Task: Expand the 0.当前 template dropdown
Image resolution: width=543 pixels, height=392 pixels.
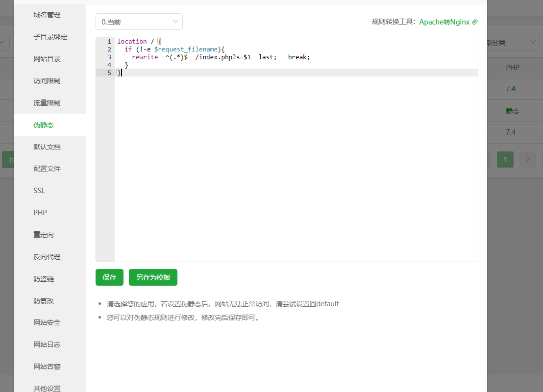Action: coord(139,22)
